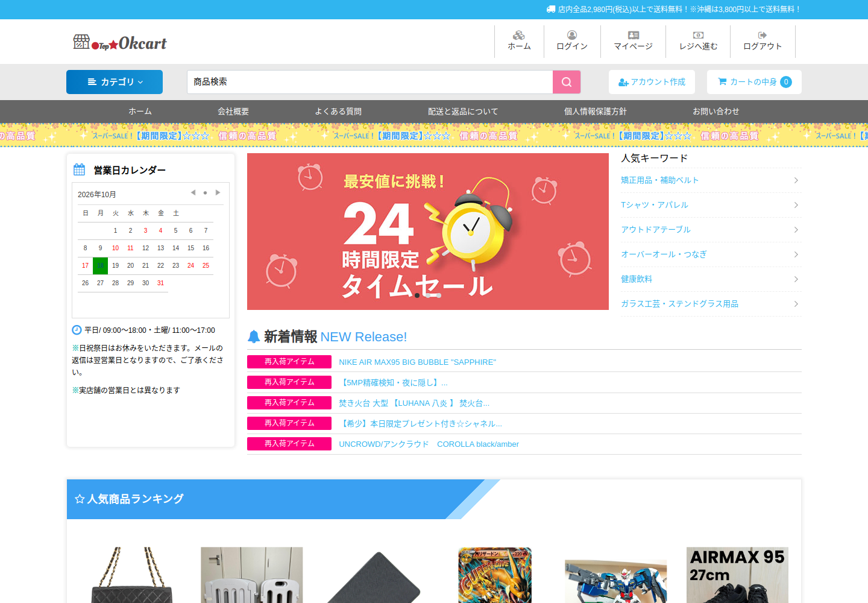Open NIKE AIR MAX95 BIG BUBBLE news link
Viewport: 868px width, 603px height.
[417, 362]
